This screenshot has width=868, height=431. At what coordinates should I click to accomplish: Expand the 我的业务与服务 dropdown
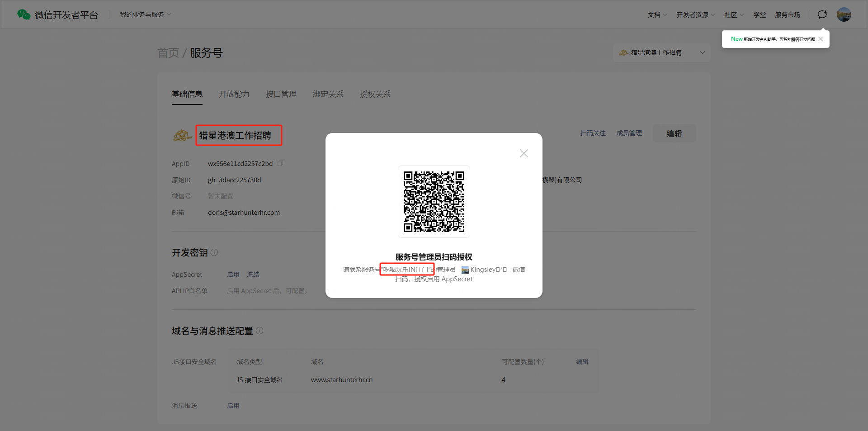pyautogui.click(x=146, y=14)
